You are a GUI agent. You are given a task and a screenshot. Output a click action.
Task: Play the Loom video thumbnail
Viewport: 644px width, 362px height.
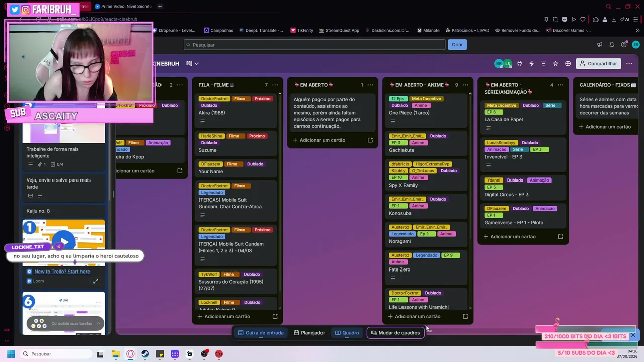click(x=64, y=242)
